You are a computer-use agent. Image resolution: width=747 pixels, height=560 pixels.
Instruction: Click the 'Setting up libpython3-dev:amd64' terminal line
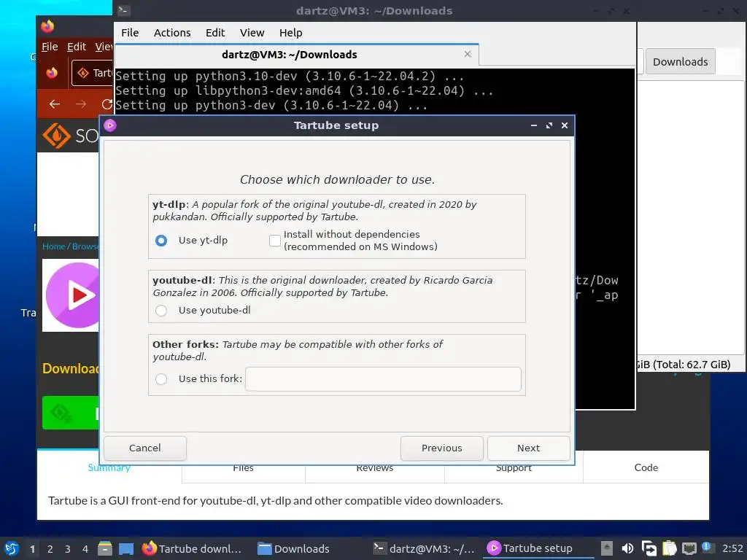304,91
